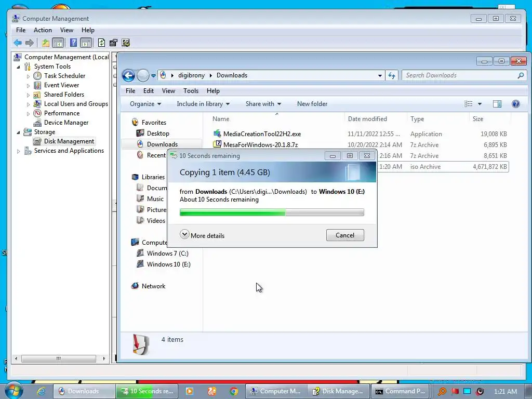
Task: Select MediaCreationTool22H2.exe file
Action: [257, 134]
